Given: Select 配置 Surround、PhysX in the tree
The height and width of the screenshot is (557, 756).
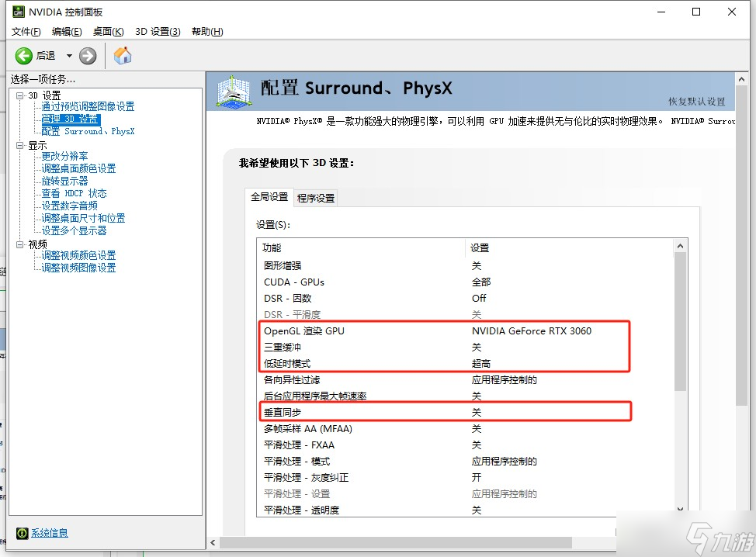Looking at the screenshot, I should click(x=88, y=131).
